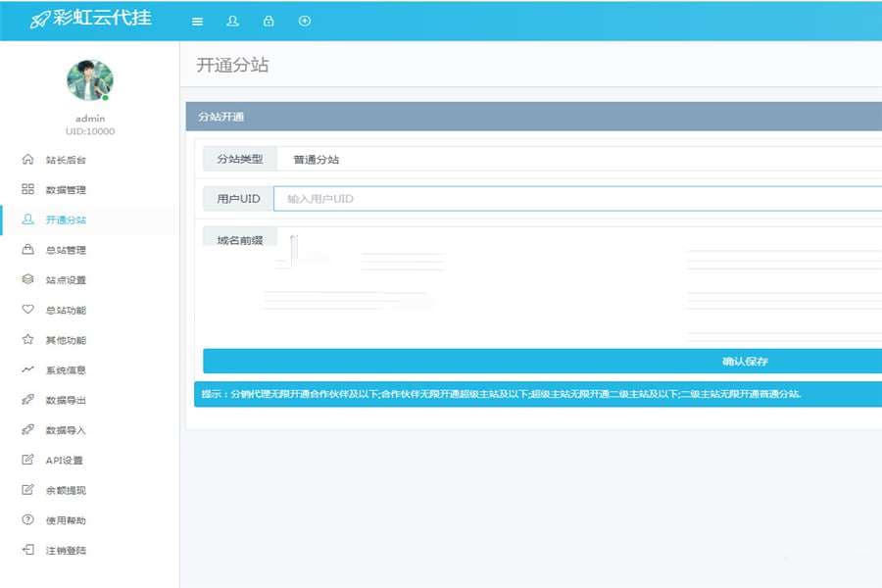Click the grid icon next to 数据管理
The image size is (882, 588).
pos(27,189)
